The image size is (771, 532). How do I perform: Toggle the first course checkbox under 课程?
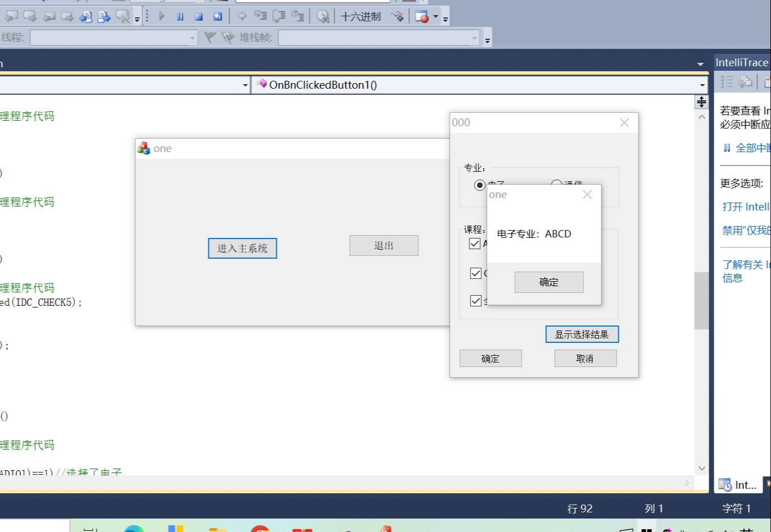[x=475, y=243]
